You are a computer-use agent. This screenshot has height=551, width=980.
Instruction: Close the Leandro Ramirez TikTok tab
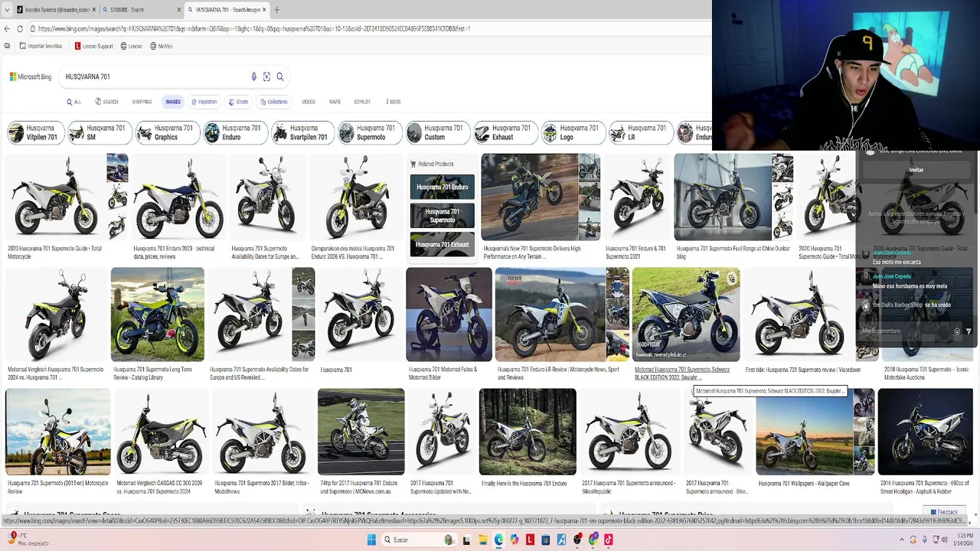(96, 10)
